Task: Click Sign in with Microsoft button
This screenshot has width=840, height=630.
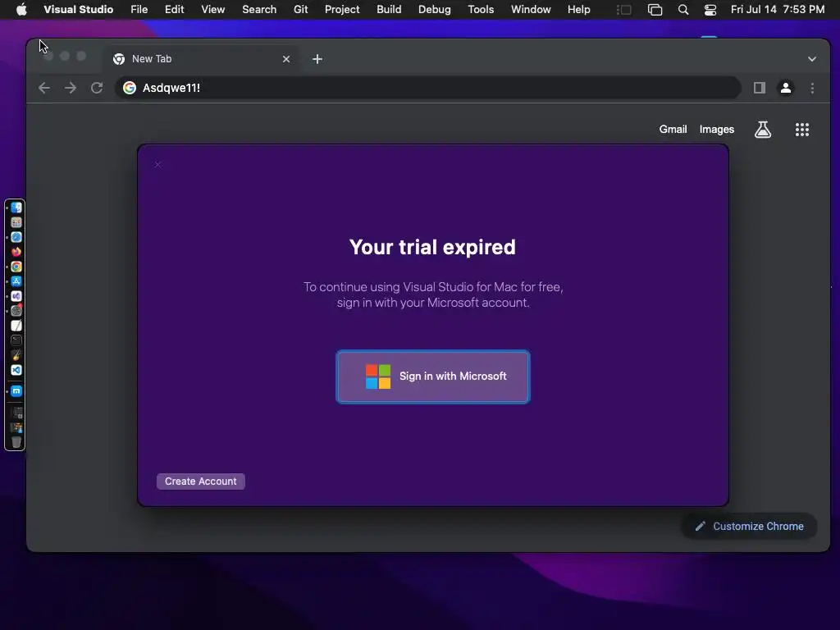Action: click(x=433, y=377)
